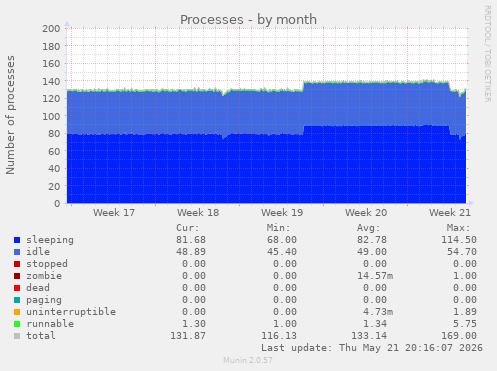This screenshot has width=497, height=371.
Task: Select the 'paging' legend label
Action: pyautogui.click(x=44, y=300)
